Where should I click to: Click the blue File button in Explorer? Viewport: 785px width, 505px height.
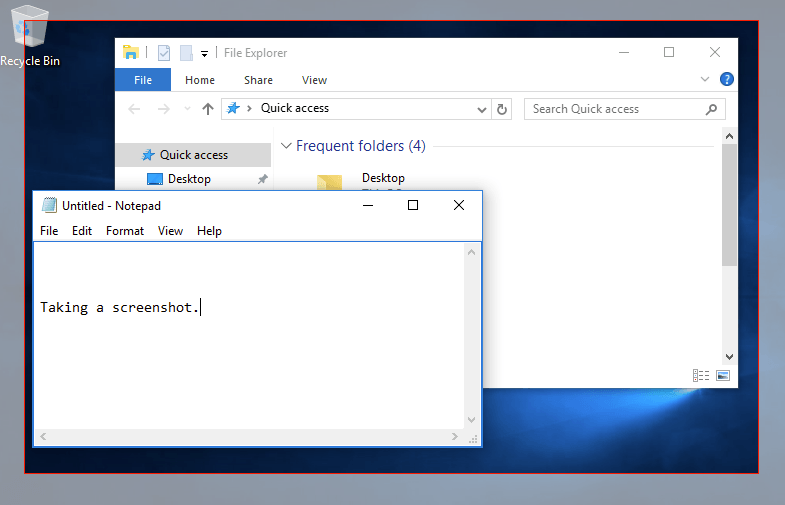tap(143, 80)
